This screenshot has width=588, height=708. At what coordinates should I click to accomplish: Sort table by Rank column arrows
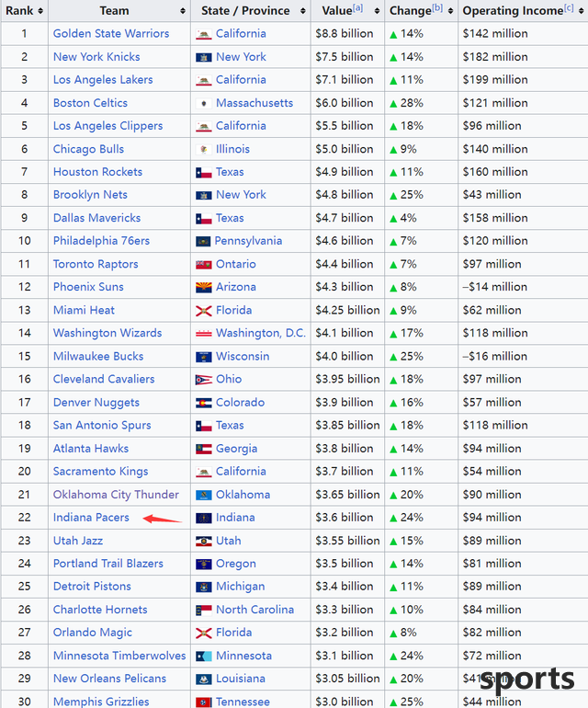pyautogui.click(x=40, y=11)
